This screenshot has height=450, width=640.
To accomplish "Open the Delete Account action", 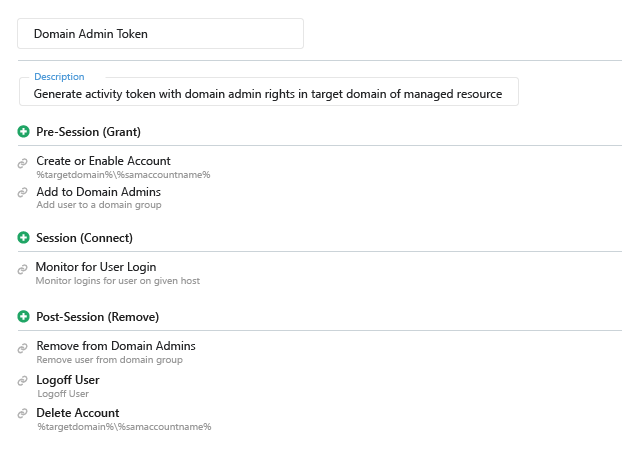I will (78, 413).
